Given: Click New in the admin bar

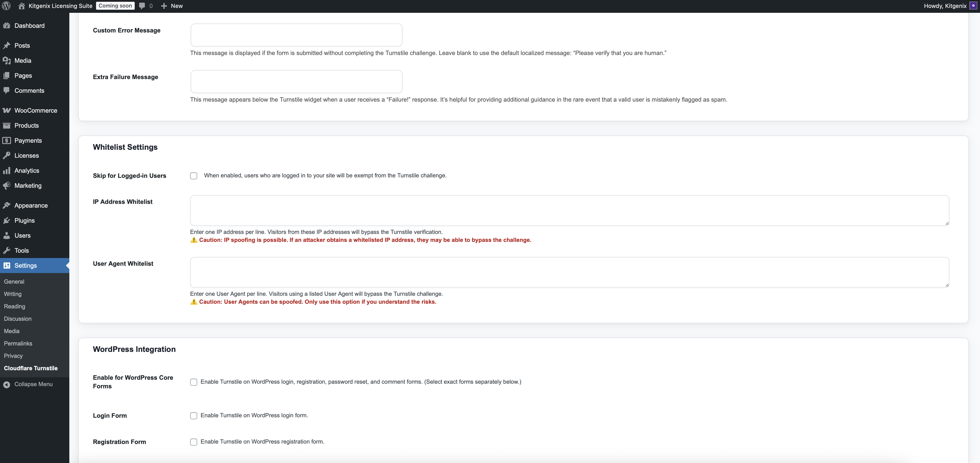Looking at the screenshot, I should pos(176,6).
